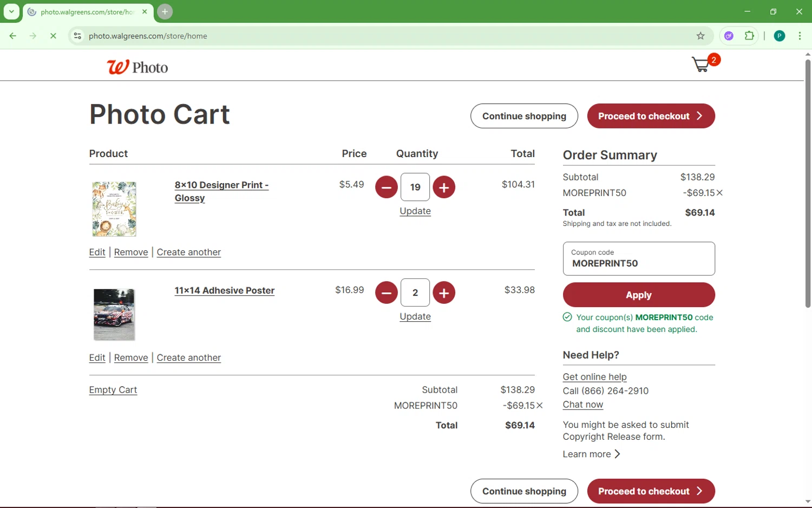Bookmark this page with the star

(700, 36)
